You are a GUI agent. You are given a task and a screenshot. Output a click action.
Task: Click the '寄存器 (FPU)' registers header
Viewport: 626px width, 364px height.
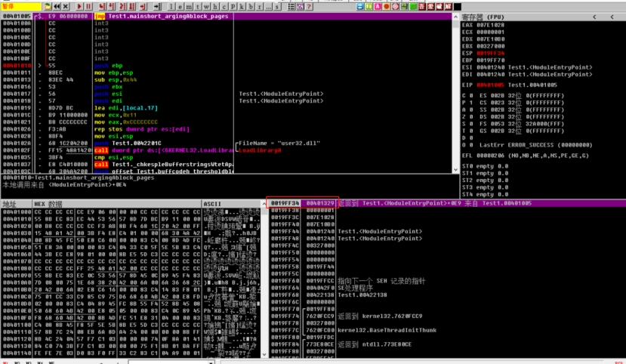(x=483, y=17)
